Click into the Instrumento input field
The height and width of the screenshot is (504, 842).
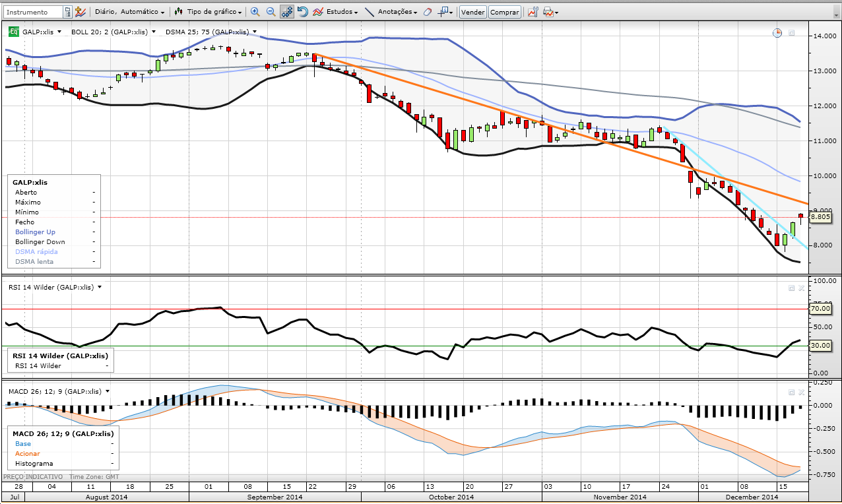[x=33, y=12]
